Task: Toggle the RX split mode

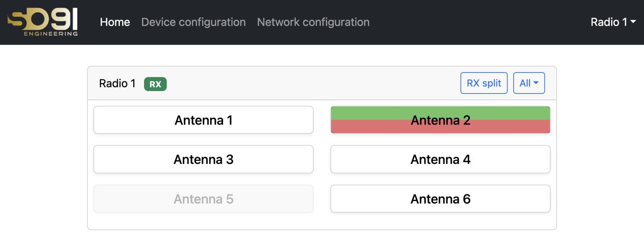Action: pyautogui.click(x=484, y=83)
